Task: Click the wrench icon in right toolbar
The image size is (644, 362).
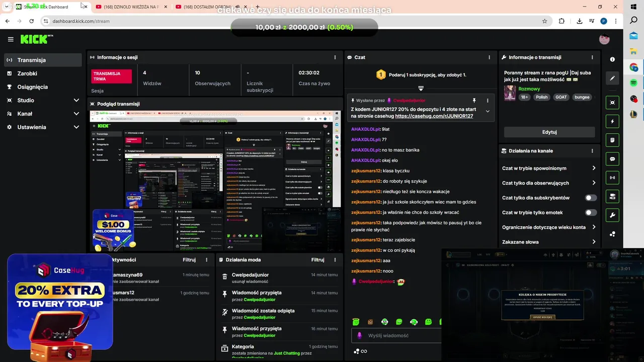Action: (x=612, y=215)
